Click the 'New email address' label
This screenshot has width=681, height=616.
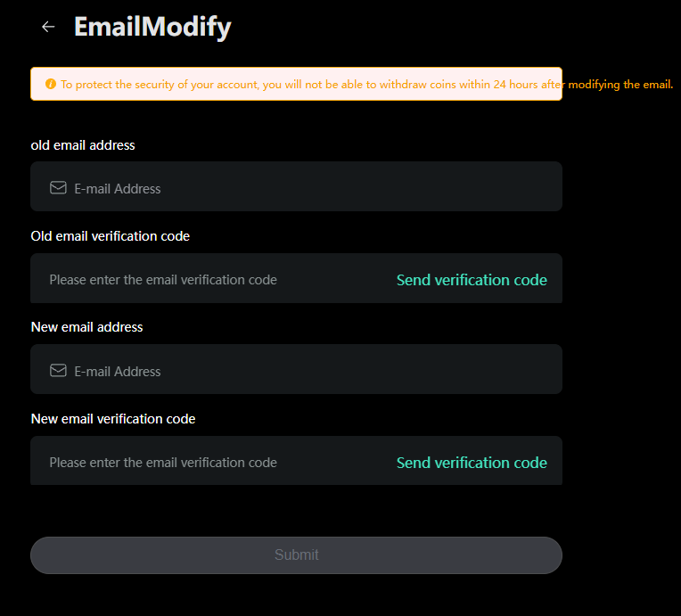[86, 327]
